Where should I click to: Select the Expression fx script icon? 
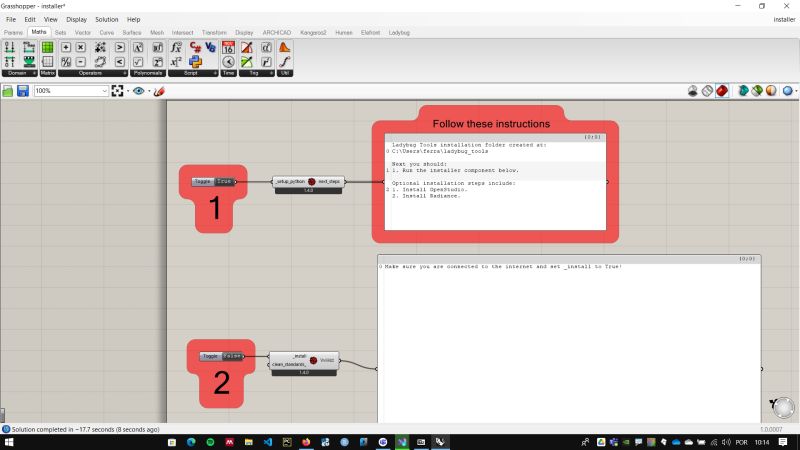tap(176, 47)
